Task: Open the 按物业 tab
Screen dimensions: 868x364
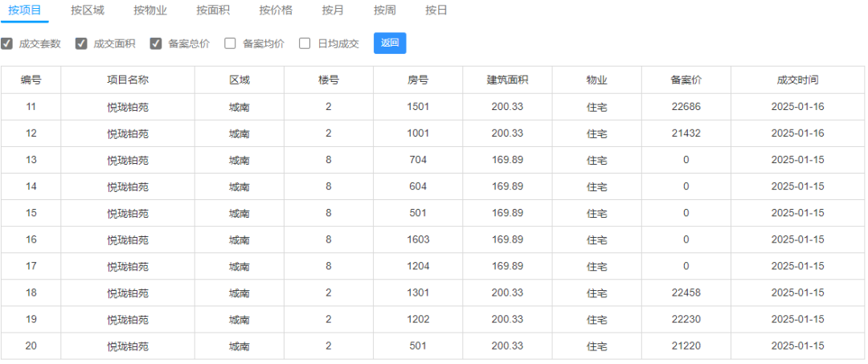Action: click(150, 10)
